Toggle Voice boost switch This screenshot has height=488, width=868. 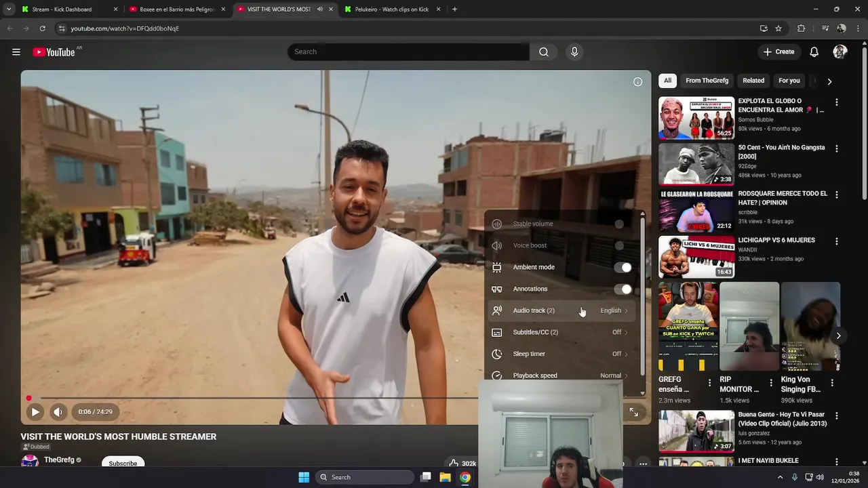pyautogui.click(x=619, y=245)
